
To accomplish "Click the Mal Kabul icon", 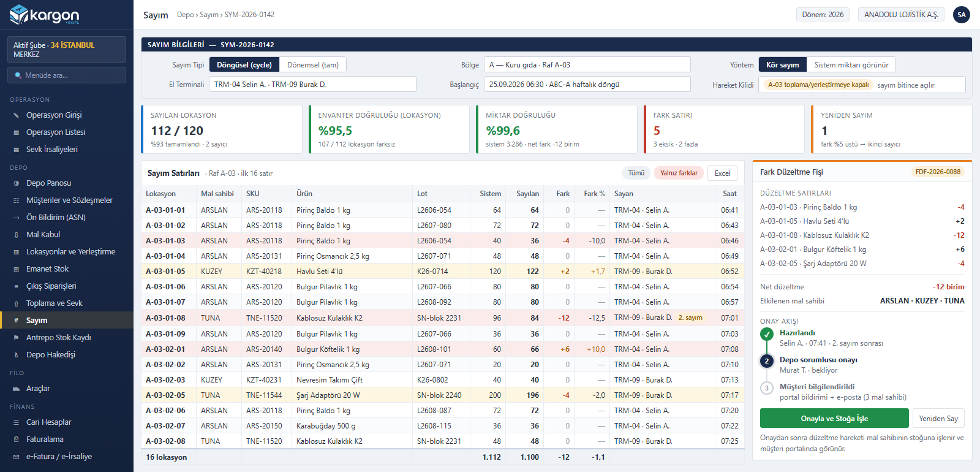I will pos(17,235).
